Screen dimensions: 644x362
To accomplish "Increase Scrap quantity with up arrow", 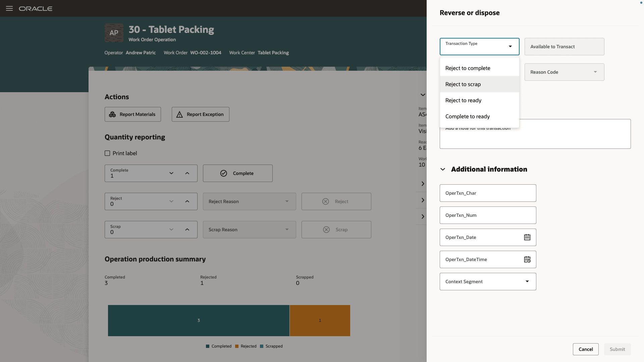I will pos(187,230).
